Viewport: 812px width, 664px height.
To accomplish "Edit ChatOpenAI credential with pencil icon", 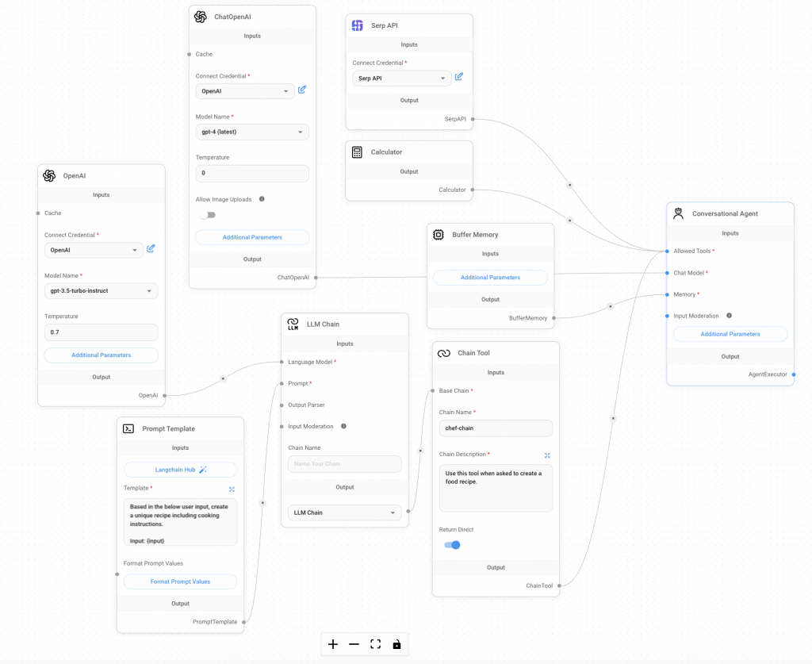I will [x=302, y=90].
